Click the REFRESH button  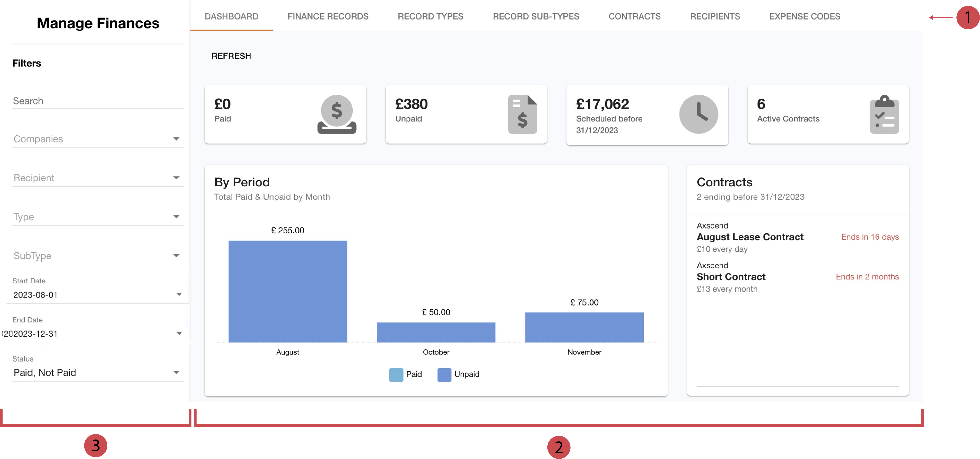click(231, 56)
